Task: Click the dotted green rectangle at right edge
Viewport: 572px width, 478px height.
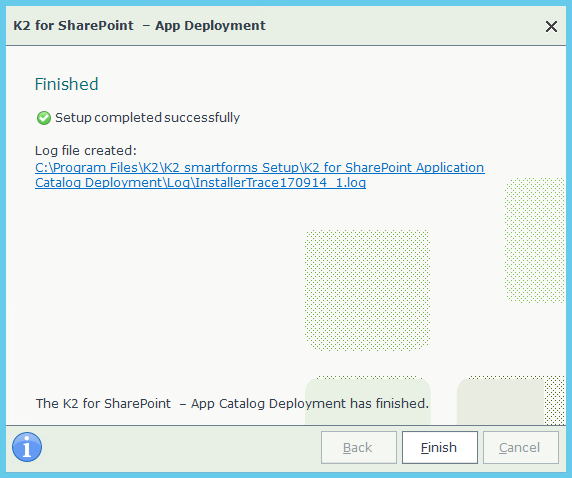Action: (535, 240)
